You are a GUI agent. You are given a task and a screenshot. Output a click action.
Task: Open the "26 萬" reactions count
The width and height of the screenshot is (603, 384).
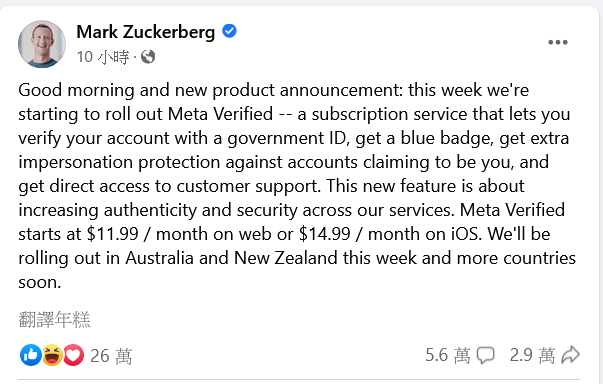click(111, 356)
